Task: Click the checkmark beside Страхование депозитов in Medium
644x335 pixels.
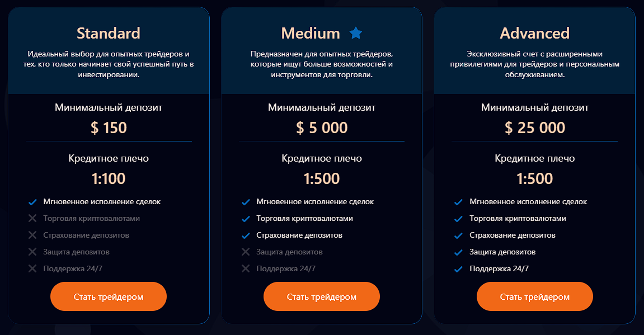Action: 245,235
